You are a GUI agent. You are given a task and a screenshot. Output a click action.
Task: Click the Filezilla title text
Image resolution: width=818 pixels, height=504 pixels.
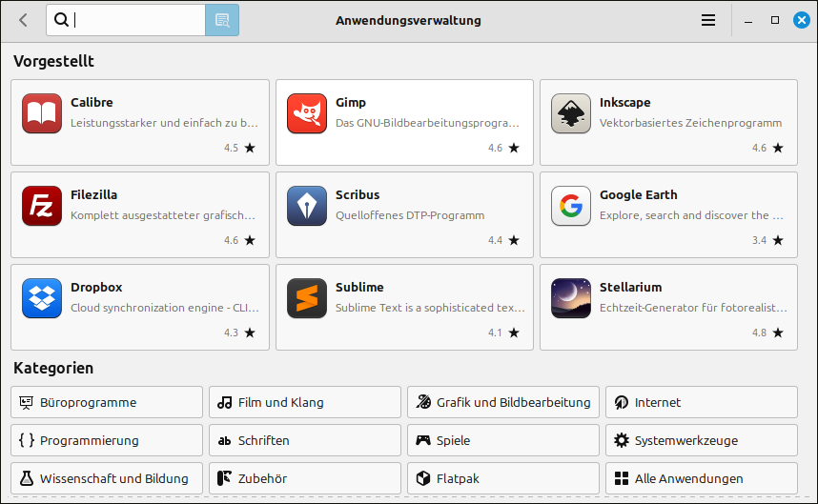[93, 194]
